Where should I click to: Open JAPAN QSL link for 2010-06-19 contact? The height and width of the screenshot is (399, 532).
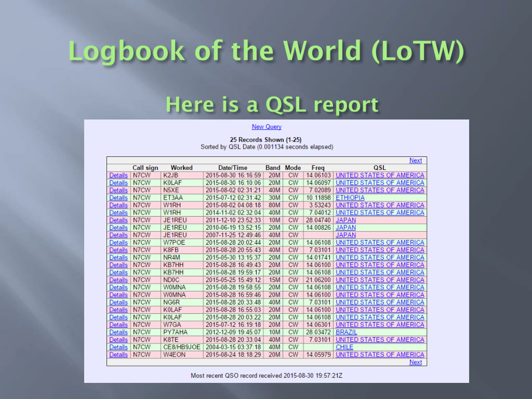coord(346,228)
